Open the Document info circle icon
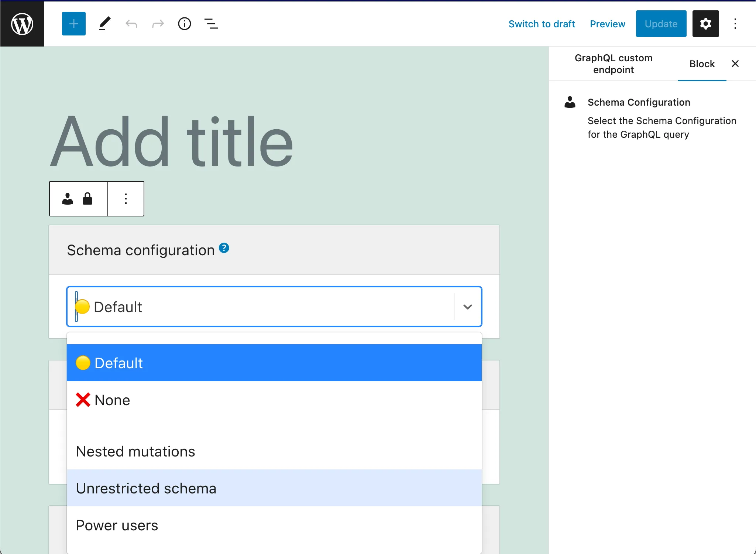This screenshot has width=756, height=554. point(184,24)
